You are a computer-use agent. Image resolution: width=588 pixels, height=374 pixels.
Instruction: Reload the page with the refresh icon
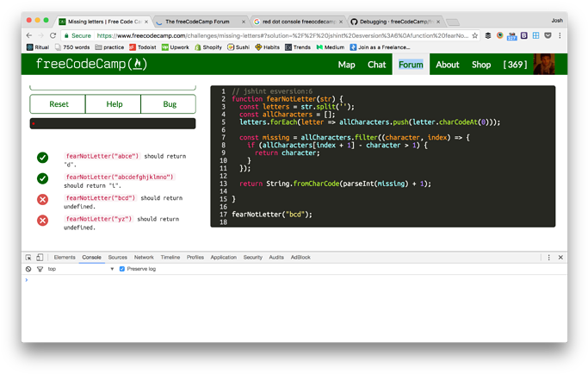coord(53,36)
